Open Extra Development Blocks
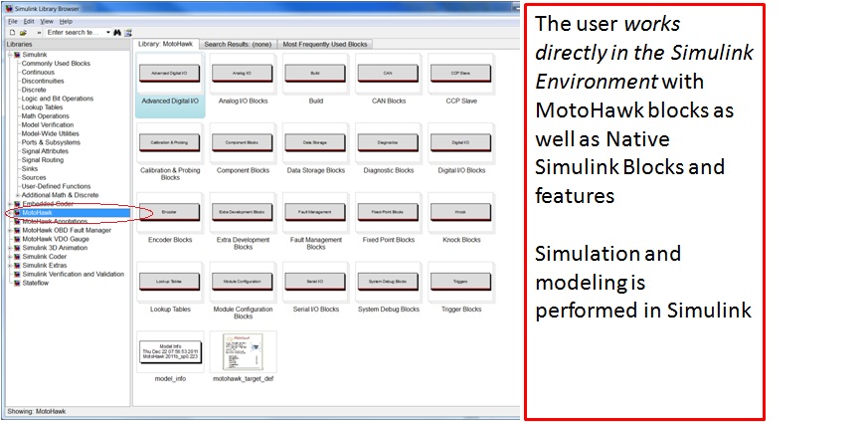Viewport: 868px width, 422px height. click(x=243, y=212)
